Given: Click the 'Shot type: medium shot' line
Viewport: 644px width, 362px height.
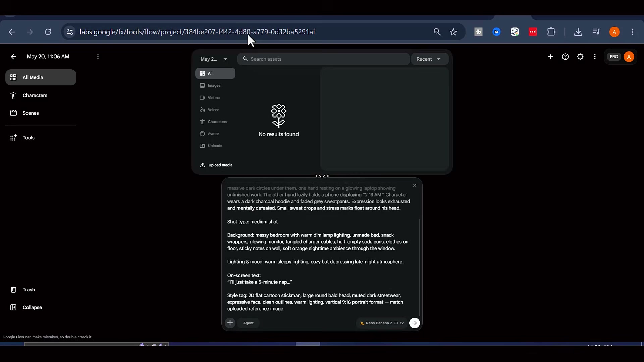Looking at the screenshot, I should coord(253,222).
